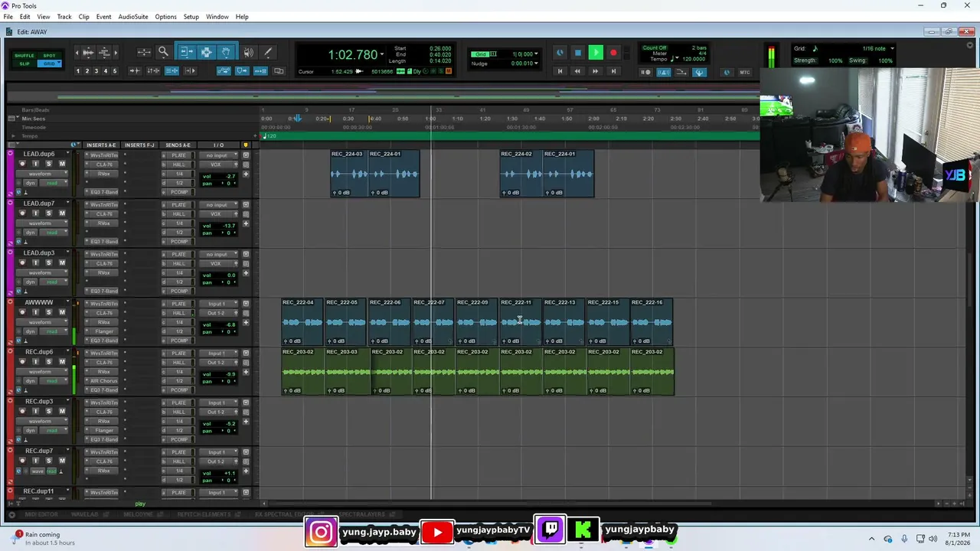Image resolution: width=980 pixels, height=551 pixels.
Task: Select the Trimmer tool
Action: 186,52
